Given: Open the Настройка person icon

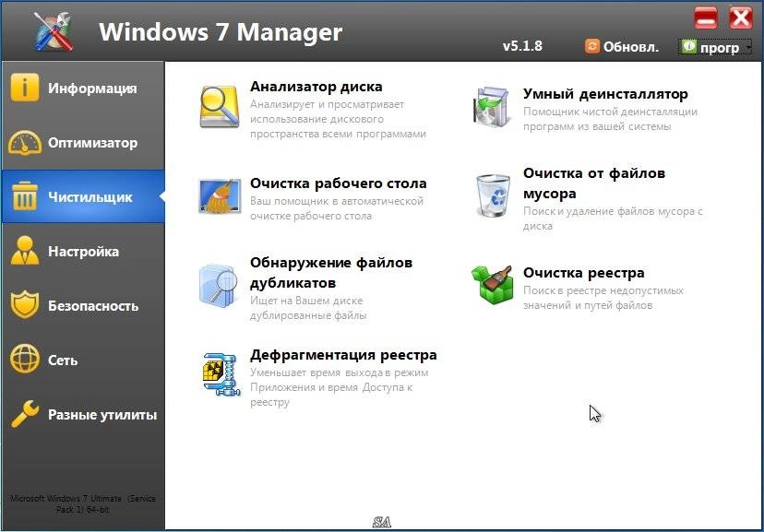Looking at the screenshot, I should [24, 251].
